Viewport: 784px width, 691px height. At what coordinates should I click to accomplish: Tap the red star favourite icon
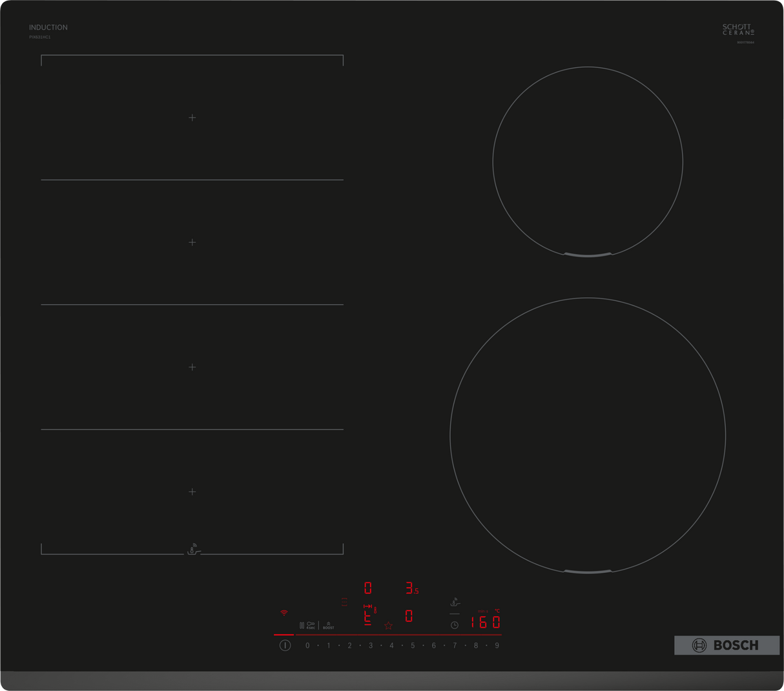tap(388, 626)
